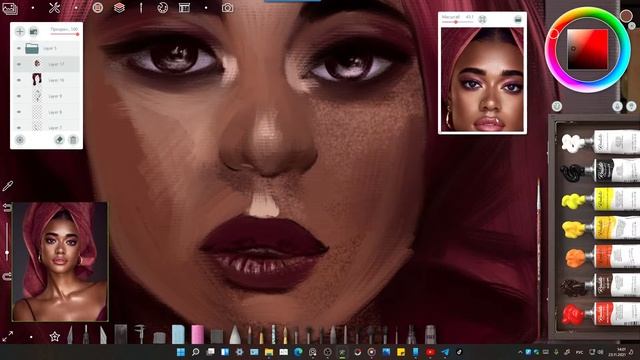Screen dimensions: 640x360
Task: Click the small icon under the color swatch
Action: point(632,26)
